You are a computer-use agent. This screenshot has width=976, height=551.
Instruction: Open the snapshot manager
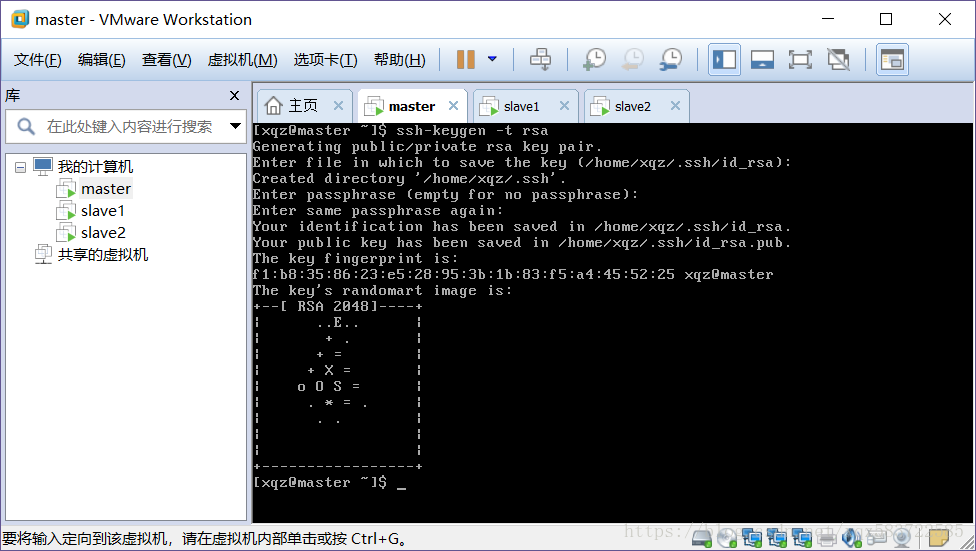(671, 60)
